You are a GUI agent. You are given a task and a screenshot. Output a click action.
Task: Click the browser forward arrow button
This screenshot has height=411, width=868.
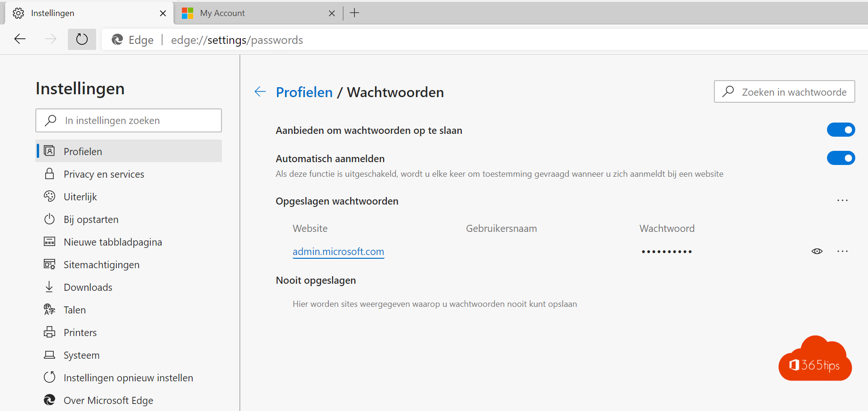(x=50, y=39)
